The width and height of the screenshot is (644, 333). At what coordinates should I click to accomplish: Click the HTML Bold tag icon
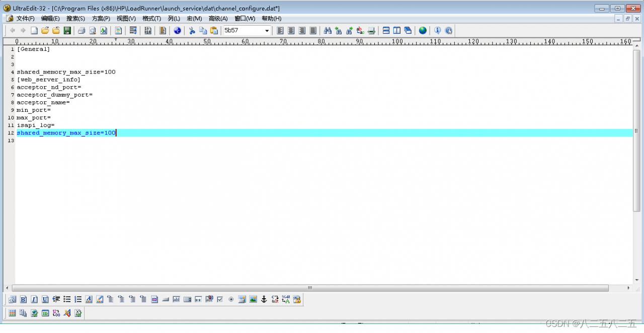(23, 299)
